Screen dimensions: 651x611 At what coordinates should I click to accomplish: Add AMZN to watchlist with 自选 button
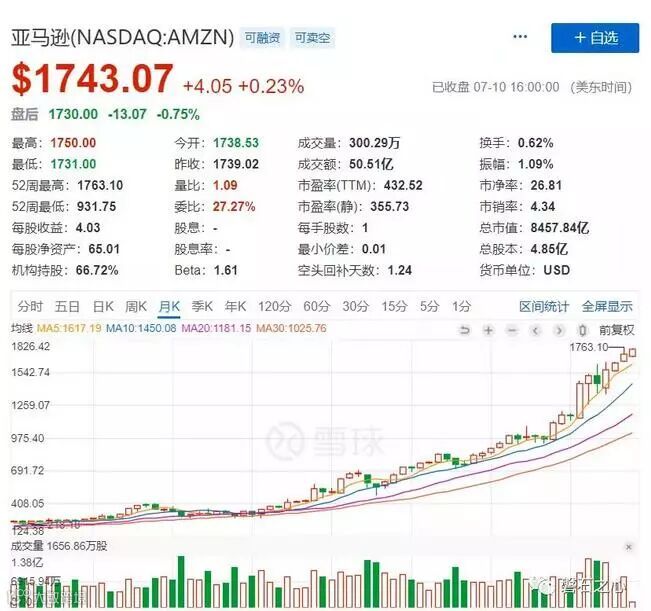click(x=595, y=38)
